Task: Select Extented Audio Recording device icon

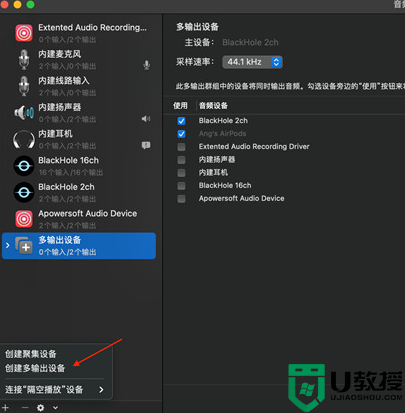Action: pos(24,33)
